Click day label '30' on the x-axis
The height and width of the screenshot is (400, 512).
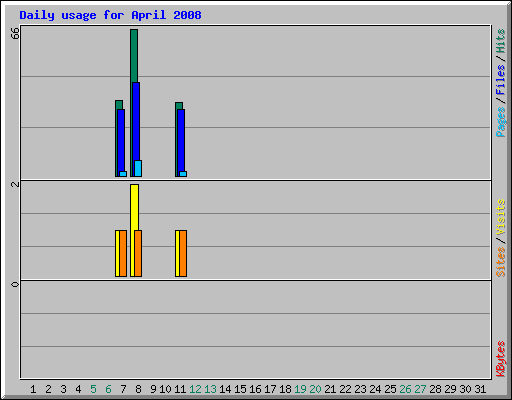465,389
